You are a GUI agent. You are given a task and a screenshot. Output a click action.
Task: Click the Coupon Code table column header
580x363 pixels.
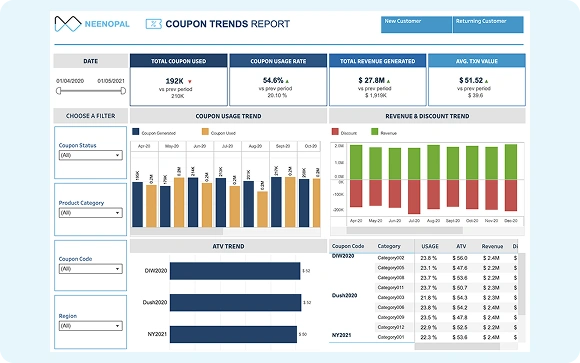pos(348,246)
